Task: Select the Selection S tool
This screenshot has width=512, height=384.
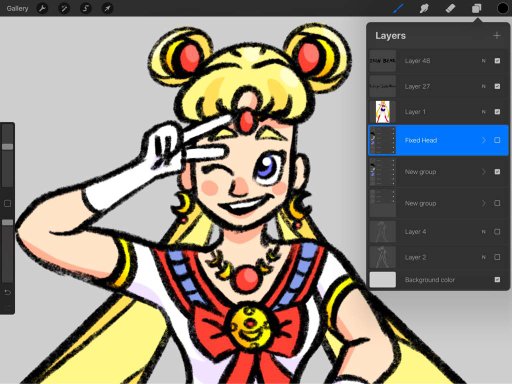Action: click(x=85, y=8)
